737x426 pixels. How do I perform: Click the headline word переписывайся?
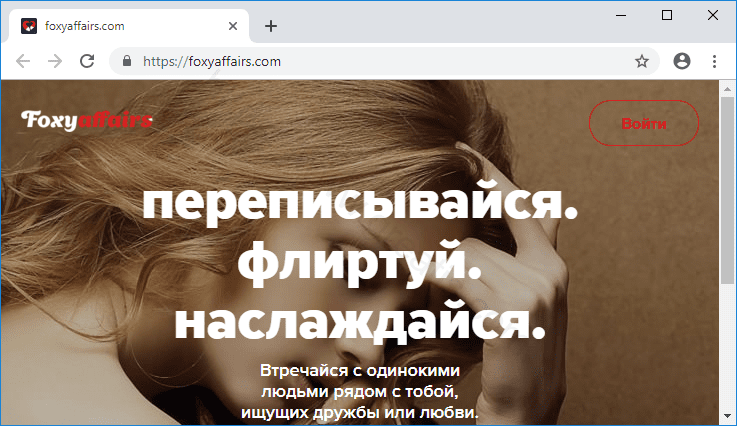[x=361, y=203]
